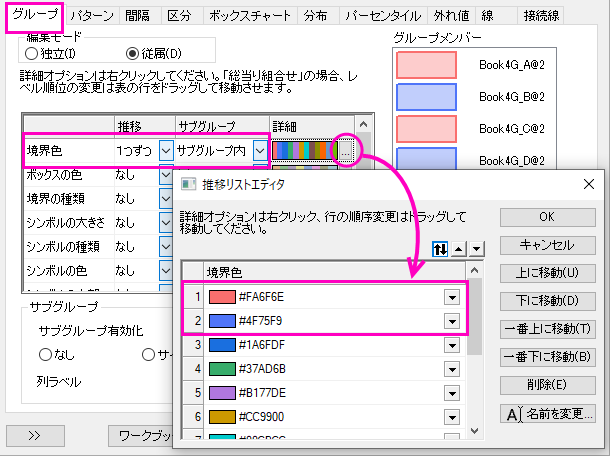Click the 名前を変更 button
The width and height of the screenshot is (610, 456).
coord(547,413)
